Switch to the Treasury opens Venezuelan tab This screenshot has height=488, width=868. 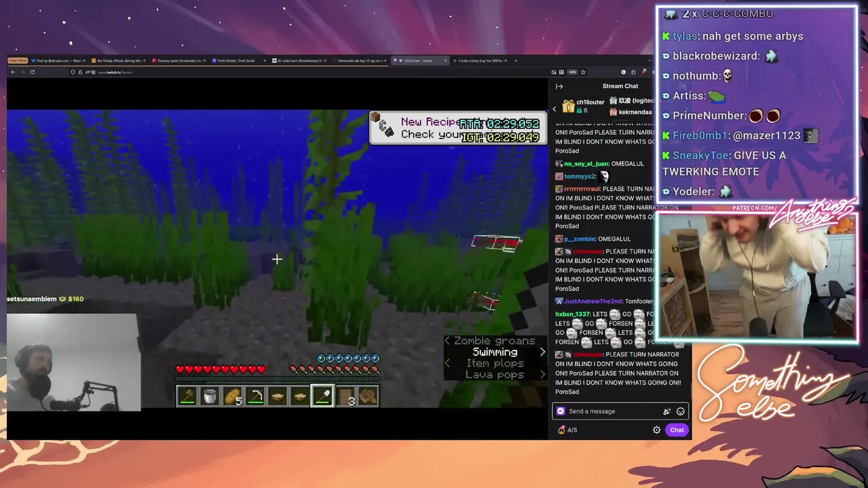click(x=179, y=60)
